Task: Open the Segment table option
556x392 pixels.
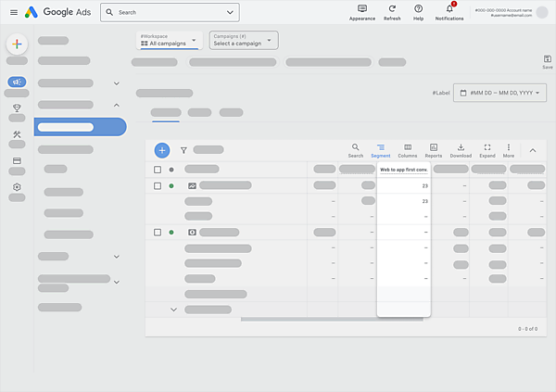Action: click(380, 150)
